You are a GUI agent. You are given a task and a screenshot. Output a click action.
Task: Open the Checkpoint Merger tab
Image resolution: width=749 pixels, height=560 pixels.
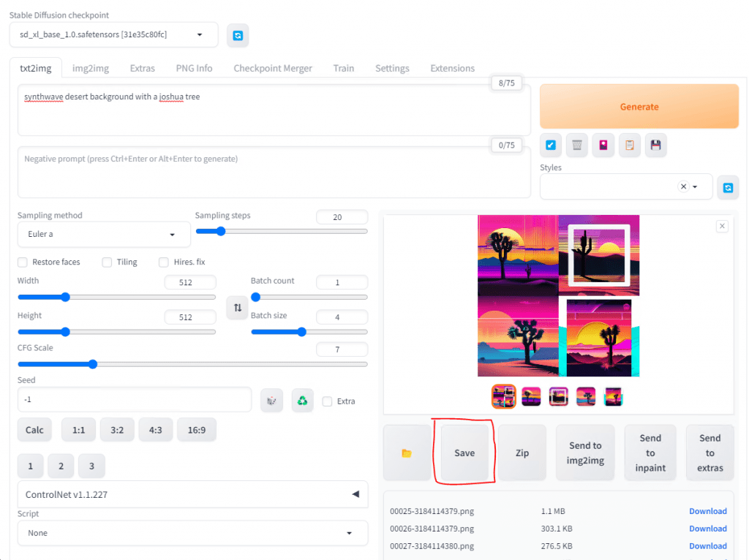[x=273, y=68]
